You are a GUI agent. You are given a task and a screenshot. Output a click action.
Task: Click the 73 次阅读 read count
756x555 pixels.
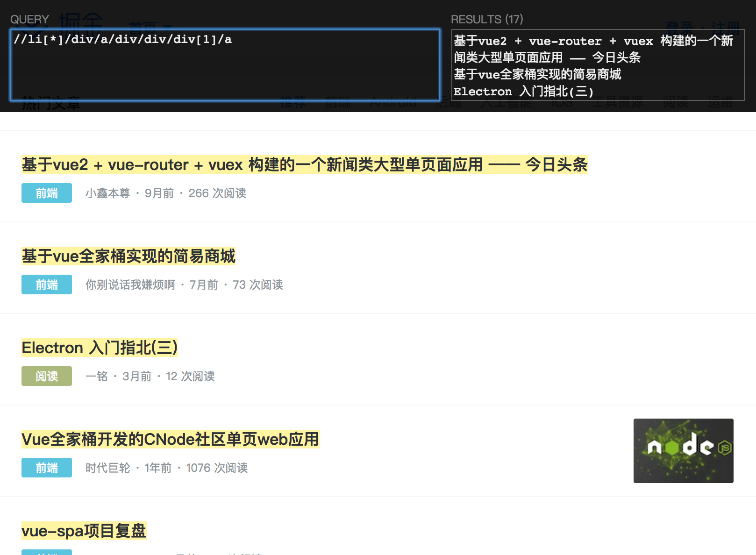click(x=258, y=285)
